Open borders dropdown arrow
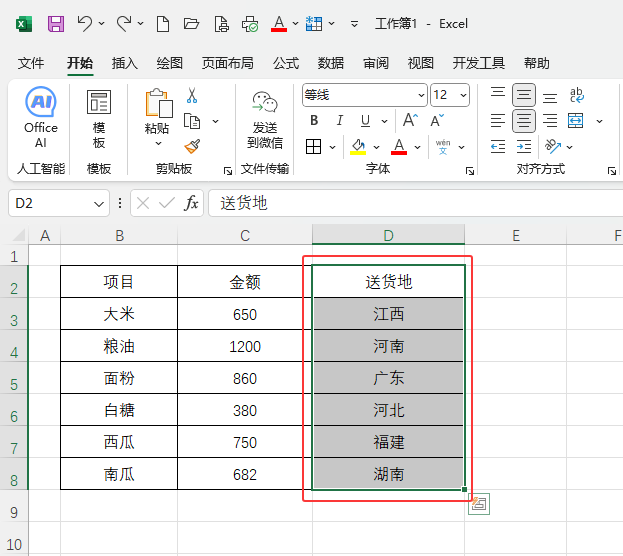Screen dimensions: 623x556 pos(333,147)
